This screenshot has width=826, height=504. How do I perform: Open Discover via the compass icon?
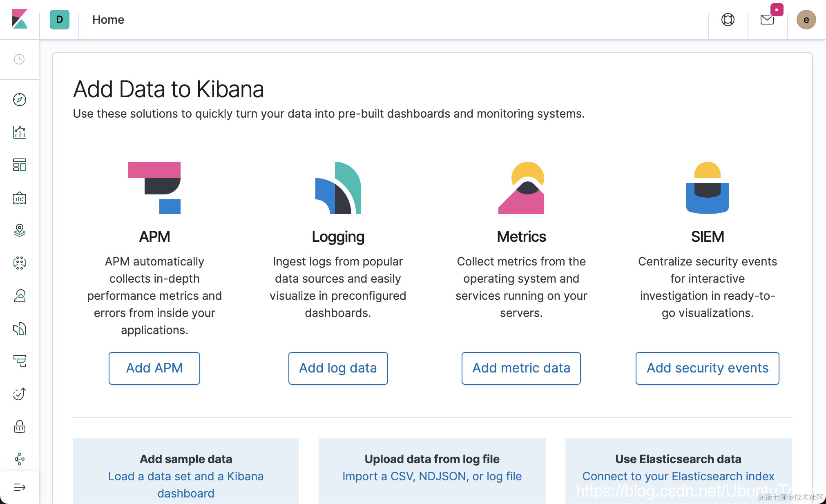[20, 100]
